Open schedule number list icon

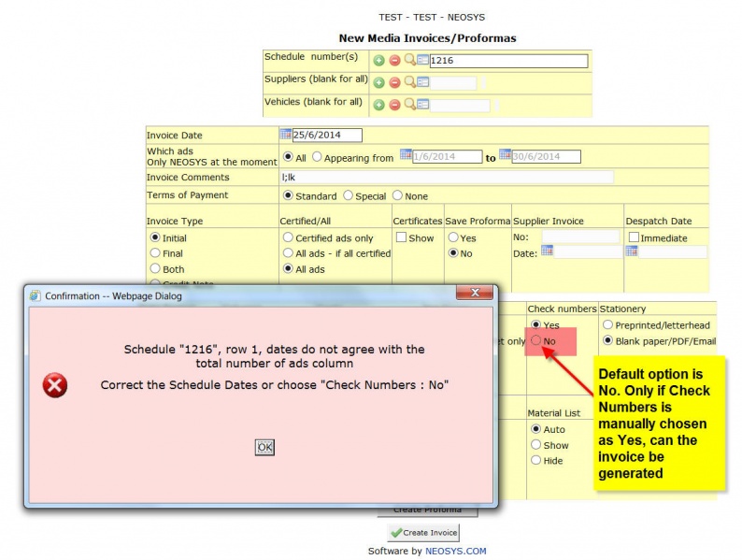422,60
